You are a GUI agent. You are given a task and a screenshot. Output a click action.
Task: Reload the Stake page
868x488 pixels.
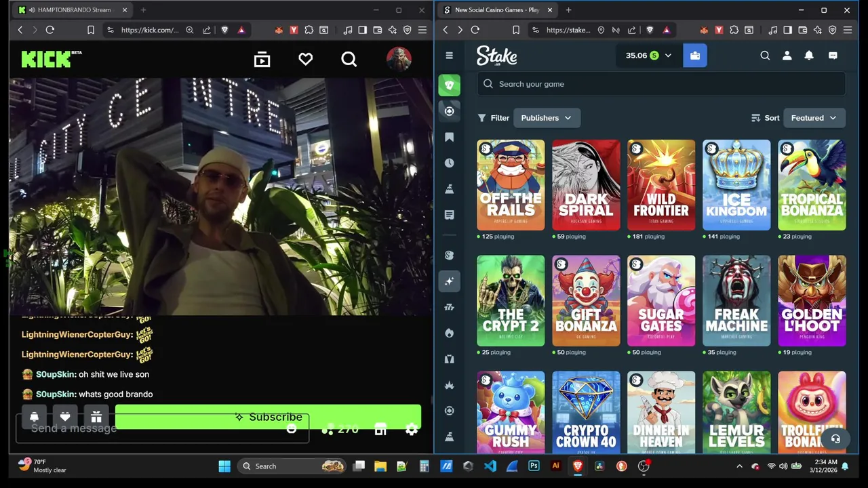(x=475, y=30)
